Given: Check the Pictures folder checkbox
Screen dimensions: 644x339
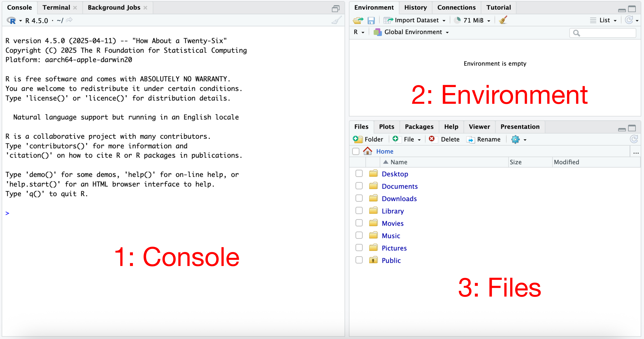Looking at the screenshot, I should 359,247.
